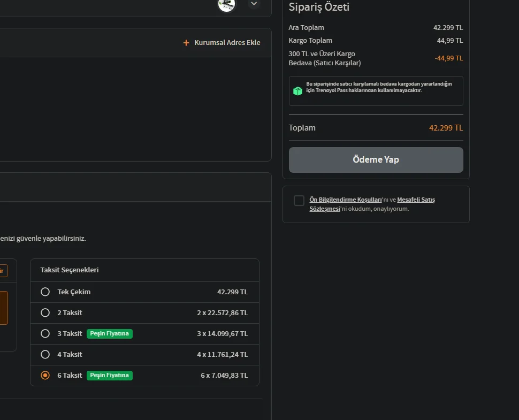Click the orange plus icon for corporate address
The image size is (519, 420).
coord(186,43)
